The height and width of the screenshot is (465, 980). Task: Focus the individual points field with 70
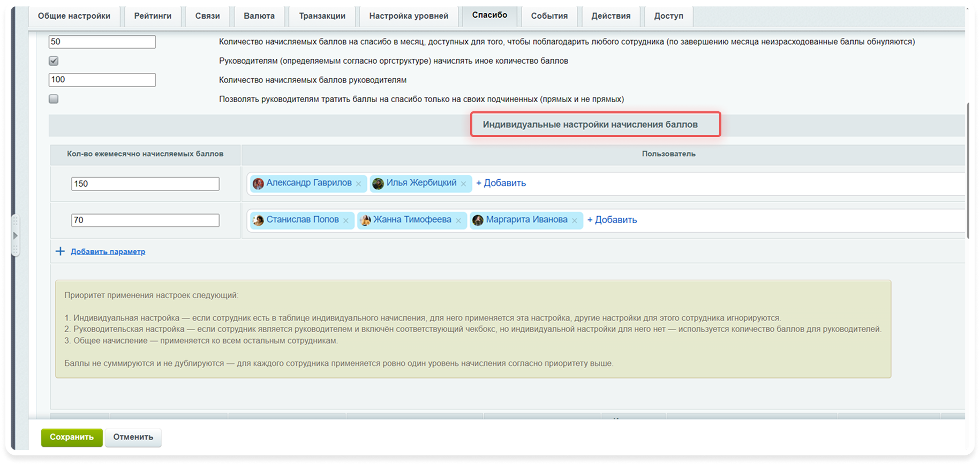[x=145, y=220]
